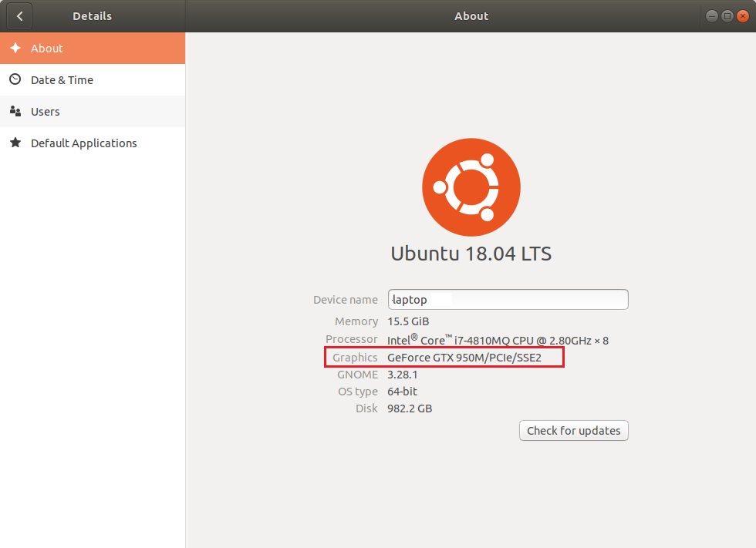Click the Ubuntu logo

(x=471, y=187)
